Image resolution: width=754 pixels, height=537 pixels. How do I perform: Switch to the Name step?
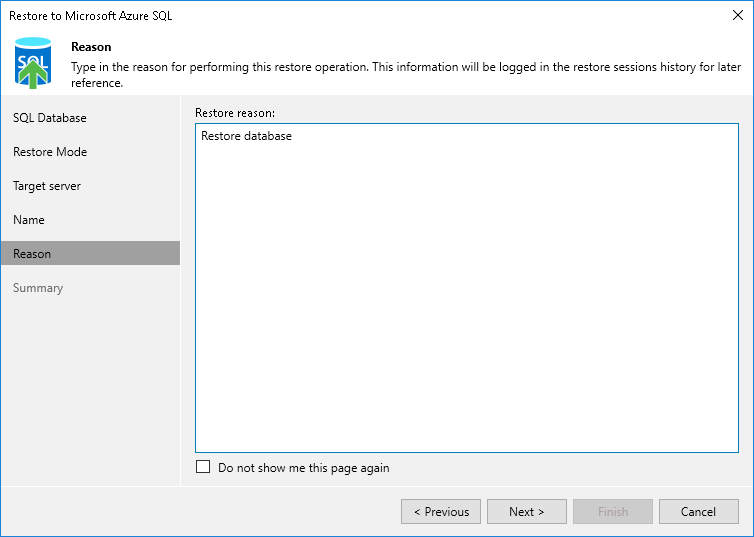coord(90,220)
